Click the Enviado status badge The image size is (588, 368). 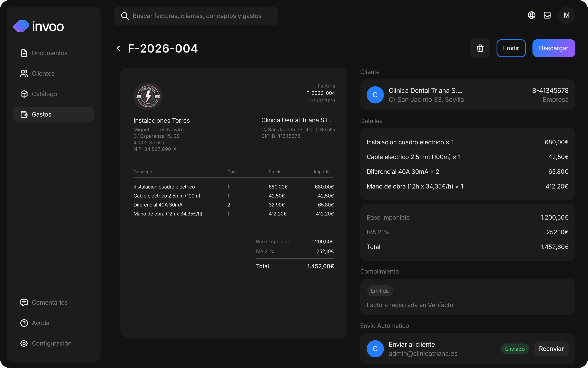click(x=515, y=349)
